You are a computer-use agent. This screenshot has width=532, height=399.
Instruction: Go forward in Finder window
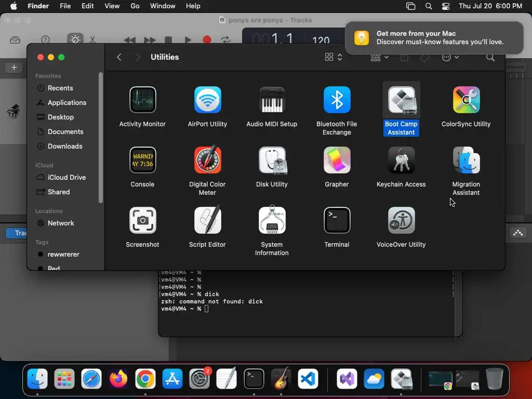[x=137, y=57]
